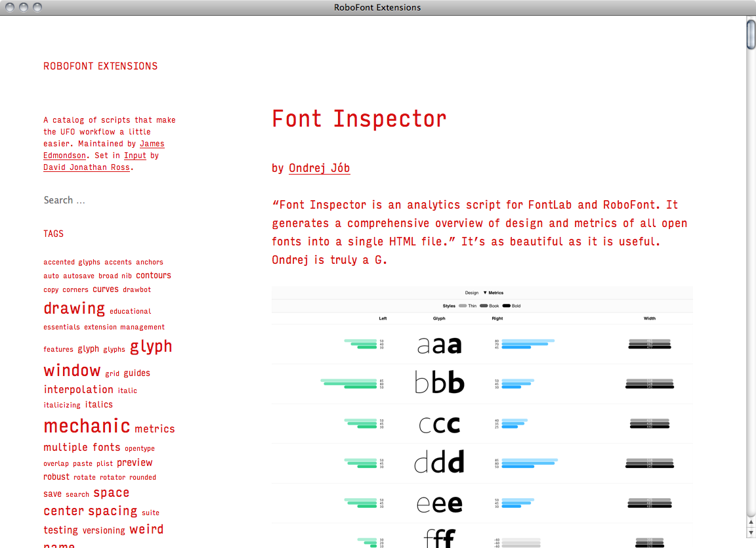This screenshot has height=548, width=756.
Task: Open the ROBOFONT EXTENSIONS home link
Action: [100, 66]
